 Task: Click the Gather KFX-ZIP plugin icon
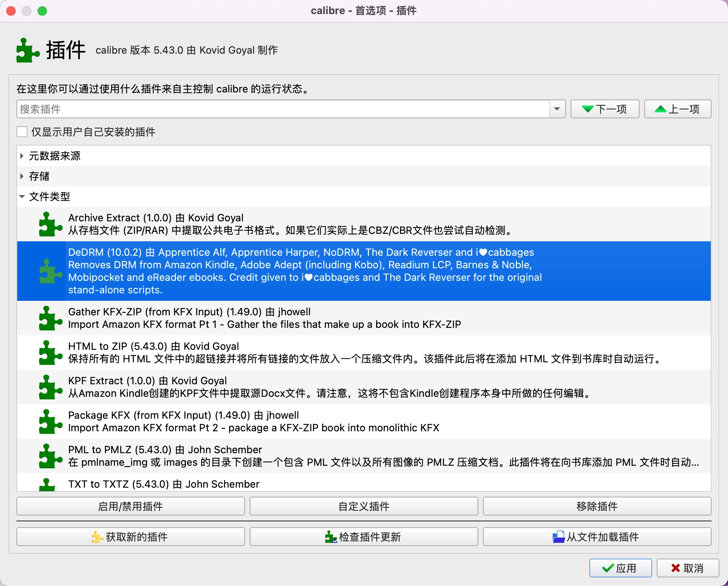50,318
